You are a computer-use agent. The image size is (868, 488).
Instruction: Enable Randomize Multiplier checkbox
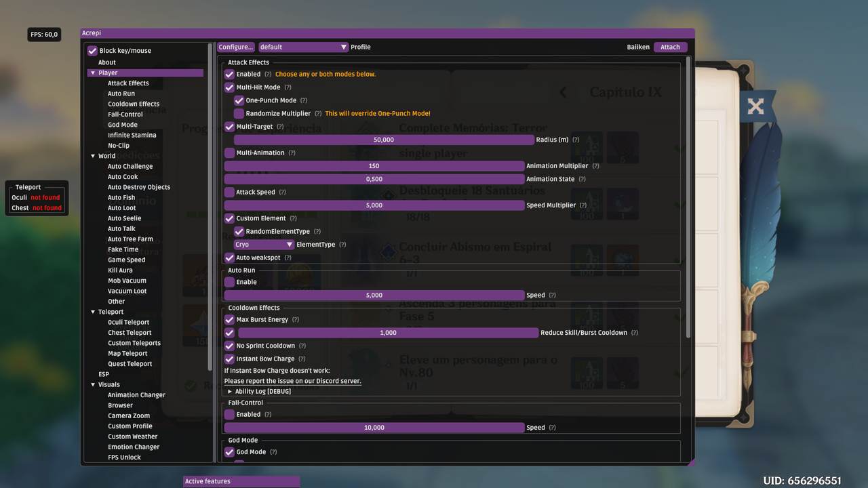click(239, 114)
